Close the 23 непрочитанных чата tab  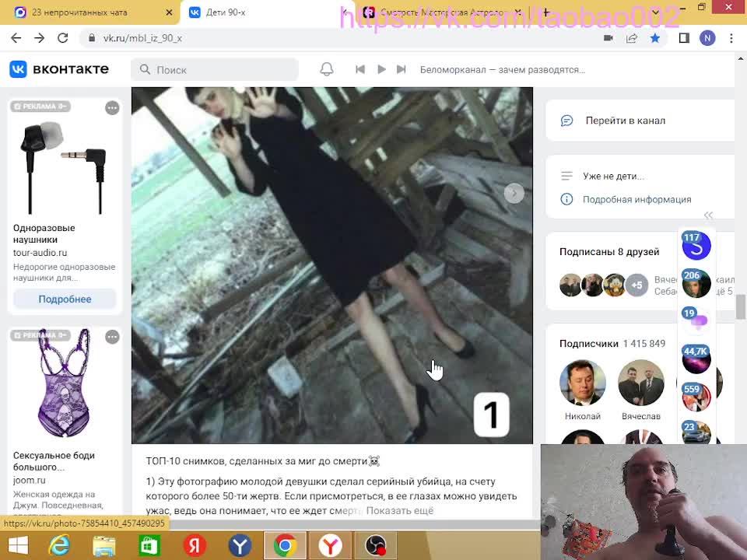tap(169, 12)
